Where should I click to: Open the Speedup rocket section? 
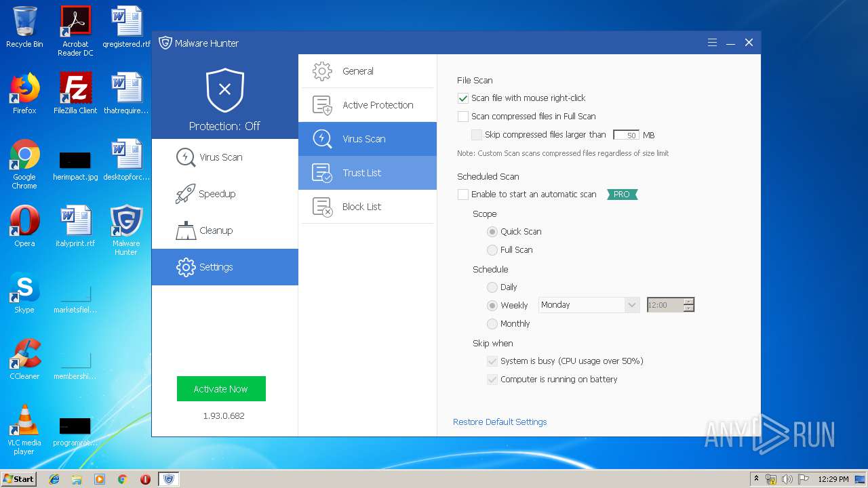click(x=225, y=194)
